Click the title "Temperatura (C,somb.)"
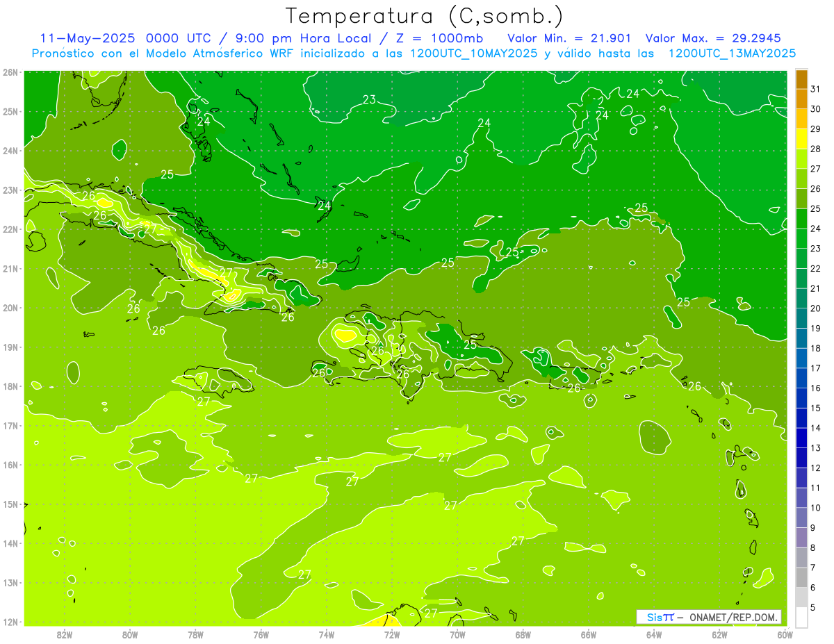 [424, 16]
